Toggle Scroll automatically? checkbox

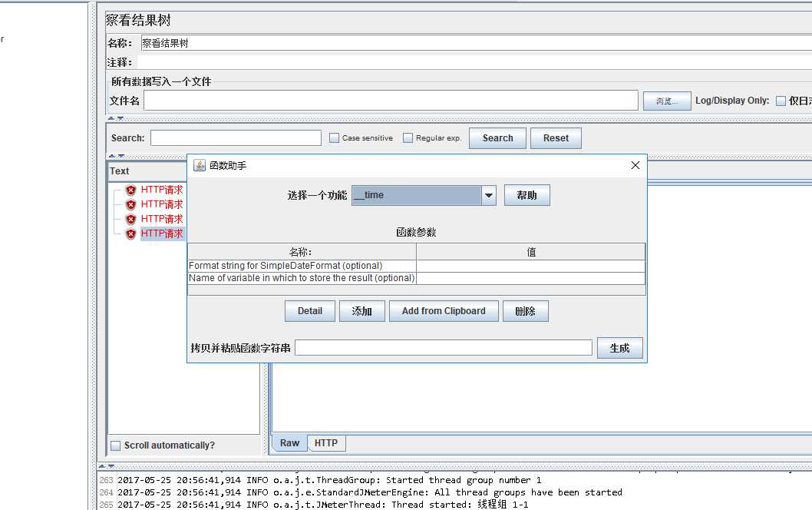click(x=116, y=445)
